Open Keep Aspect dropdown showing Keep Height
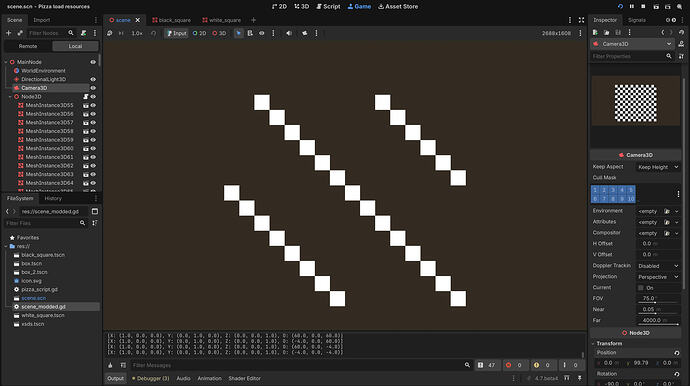Viewport: 690px width, 386px height. coord(658,167)
